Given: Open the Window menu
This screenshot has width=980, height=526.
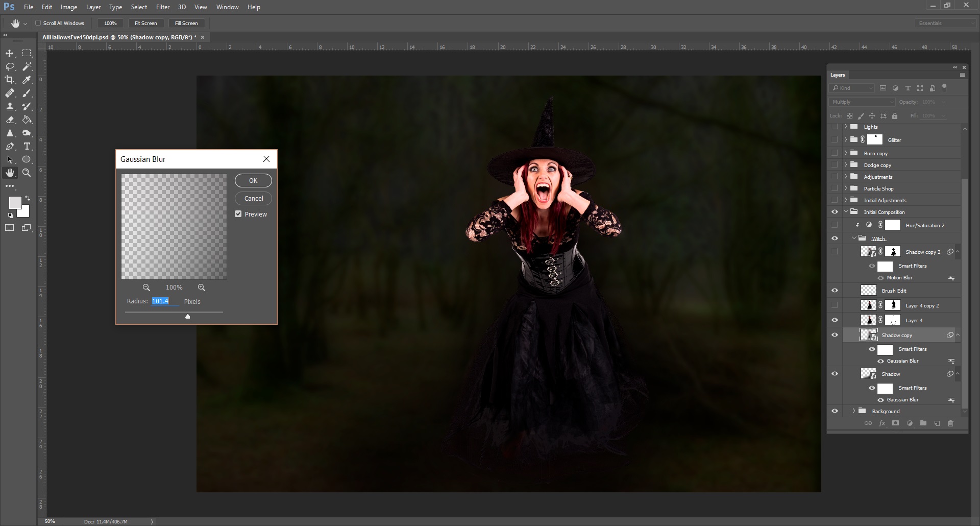Looking at the screenshot, I should (227, 7).
